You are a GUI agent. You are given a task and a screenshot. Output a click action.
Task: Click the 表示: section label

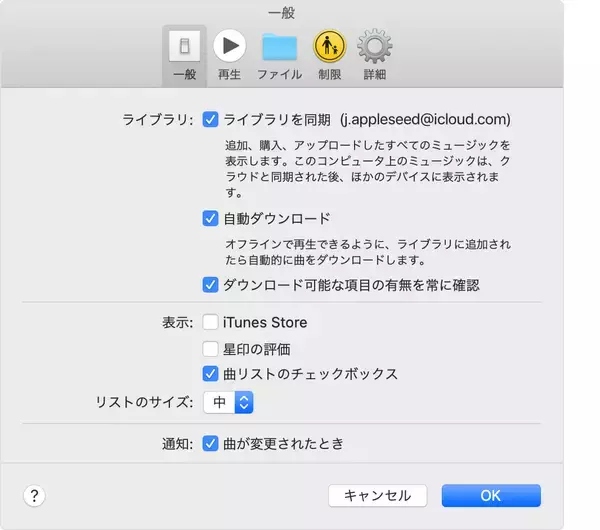pyautogui.click(x=178, y=323)
